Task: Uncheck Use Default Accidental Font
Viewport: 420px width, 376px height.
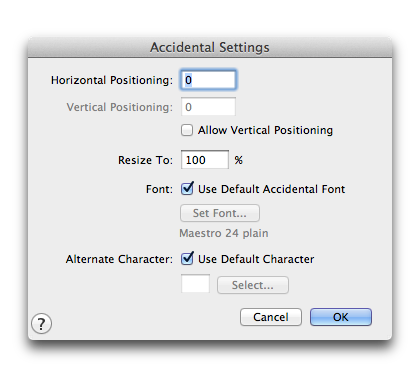Action: (187, 189)
